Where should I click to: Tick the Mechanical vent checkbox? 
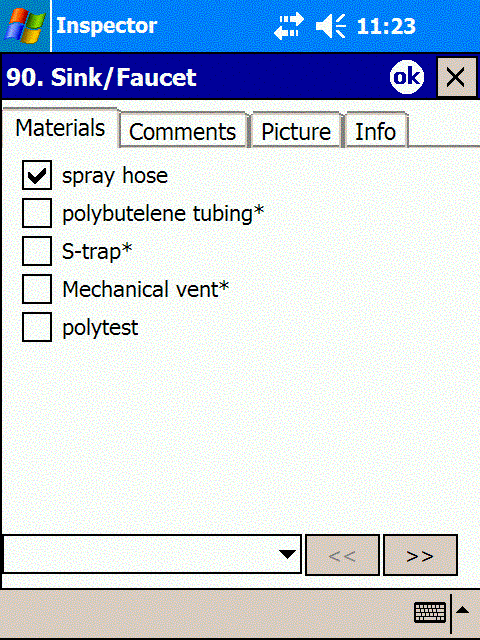coord(37,289)
